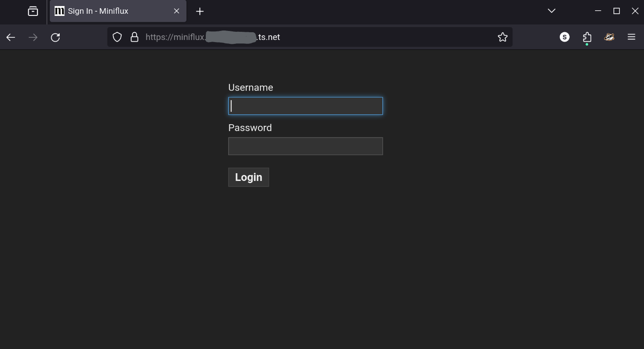The height and width of the screenshot is (349, 644).
Task: Submit the form with Login button
Action: point(249,177)
